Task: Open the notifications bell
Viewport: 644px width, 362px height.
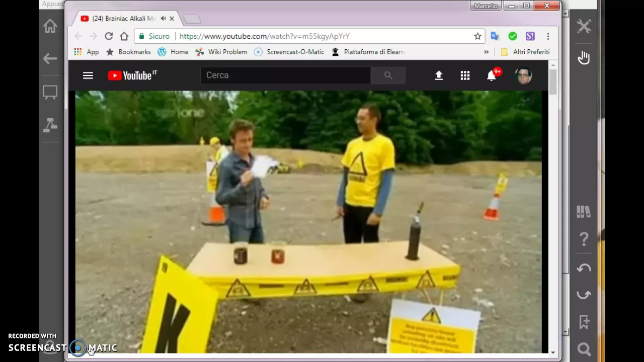Action: click(x=492, y=75)
